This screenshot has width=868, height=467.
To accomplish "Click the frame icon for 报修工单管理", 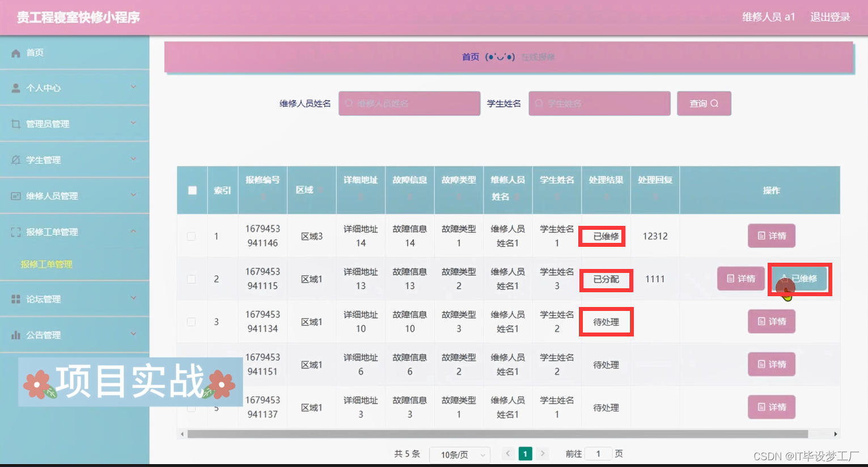I will point(16,232).
